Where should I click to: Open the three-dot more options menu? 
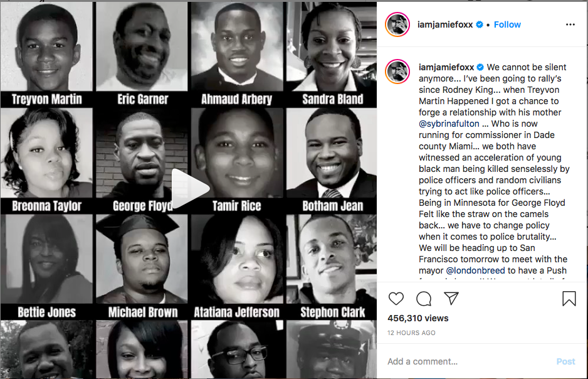point(570,24)
